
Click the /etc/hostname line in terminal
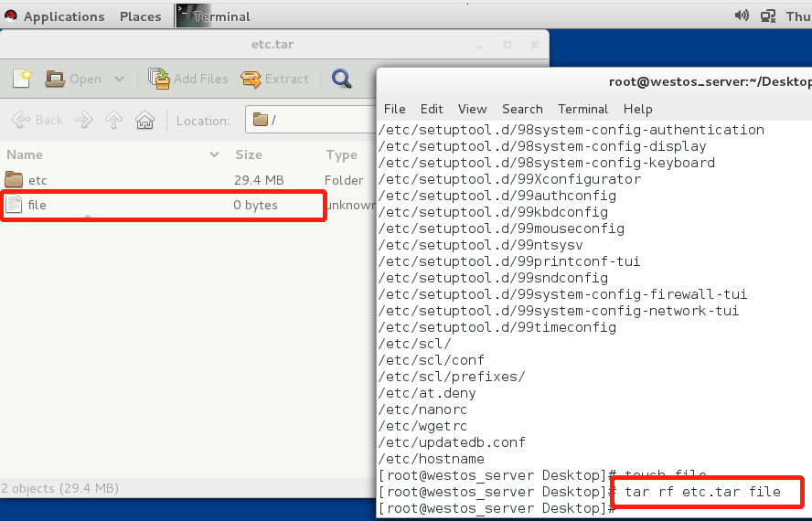[432, 459]
